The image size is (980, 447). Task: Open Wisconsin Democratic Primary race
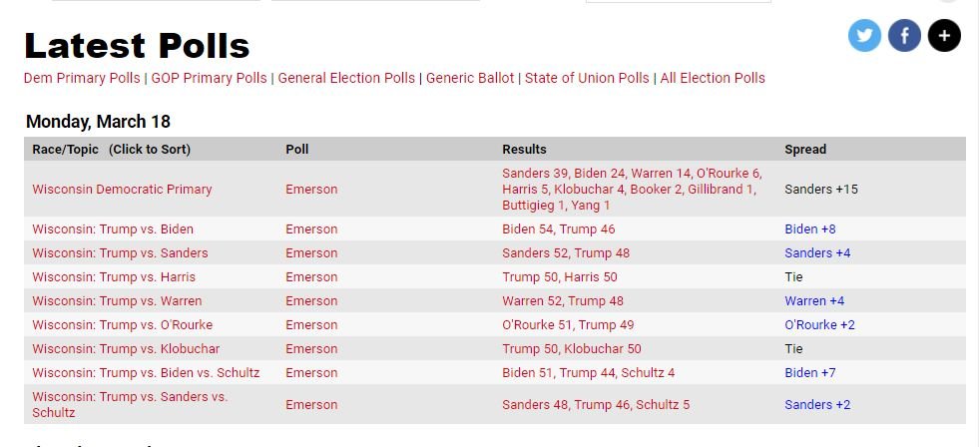coord(122,190)
